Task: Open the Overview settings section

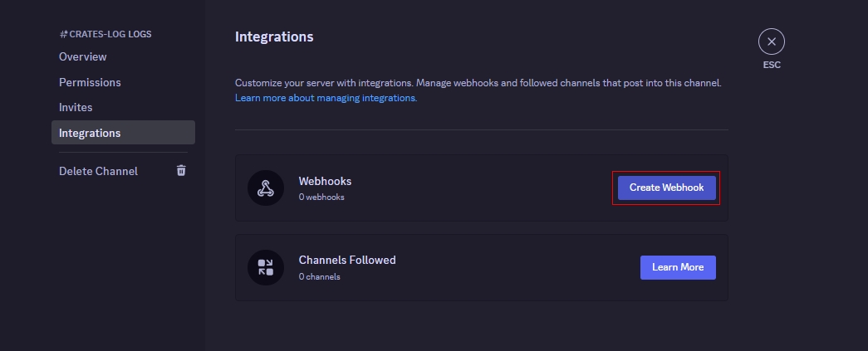Action: tap(82, 57)
